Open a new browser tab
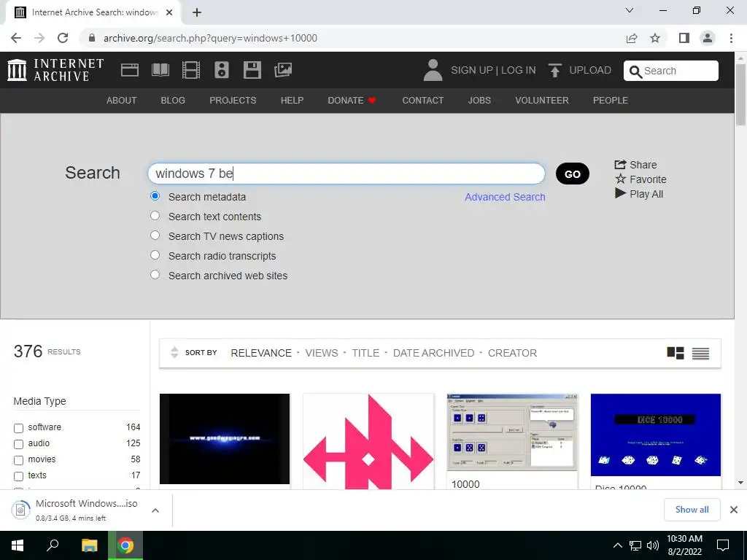The width and height of the screenshot is (747, 560). point(197,12)
